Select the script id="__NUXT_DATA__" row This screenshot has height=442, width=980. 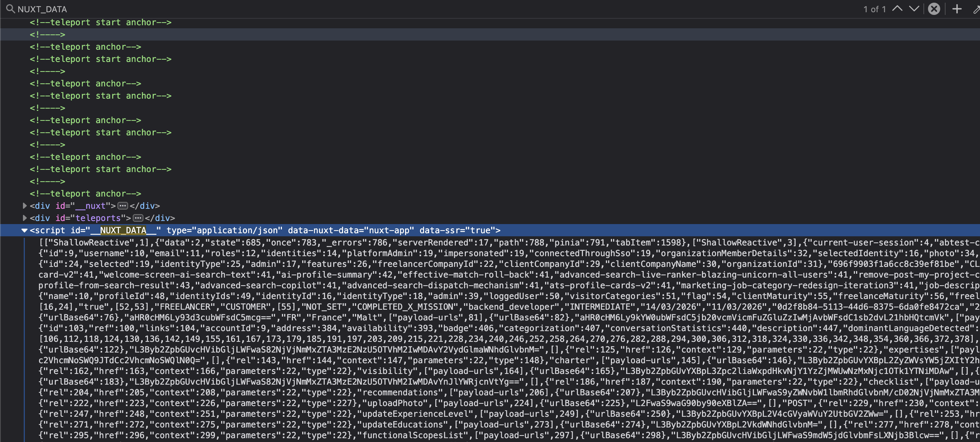tap(490, 230)
